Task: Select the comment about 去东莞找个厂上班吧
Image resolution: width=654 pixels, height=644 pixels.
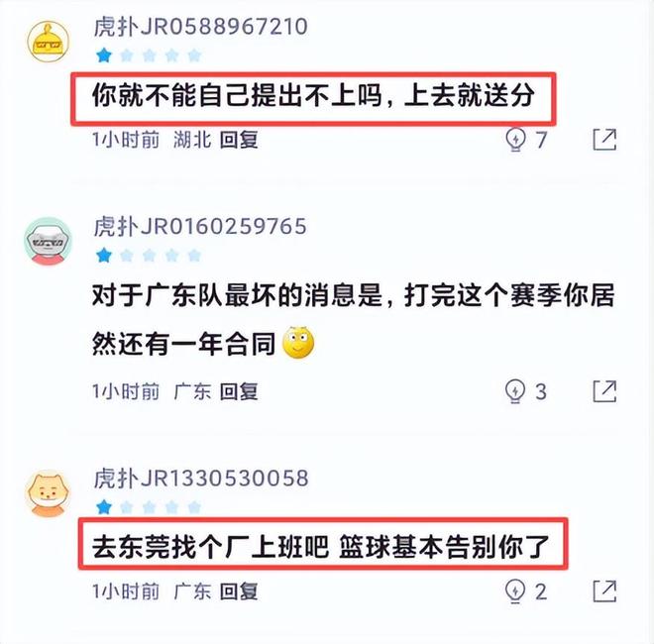Action: pos(321,547)
